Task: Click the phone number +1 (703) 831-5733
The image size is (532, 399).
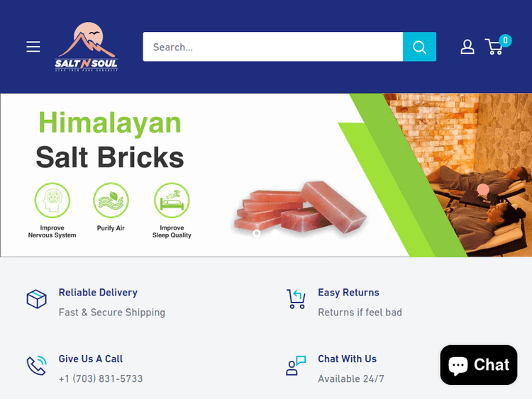Action: [101, 378]
